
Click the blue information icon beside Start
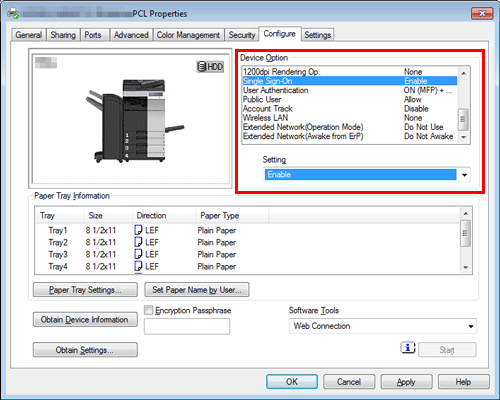[407, 348]
